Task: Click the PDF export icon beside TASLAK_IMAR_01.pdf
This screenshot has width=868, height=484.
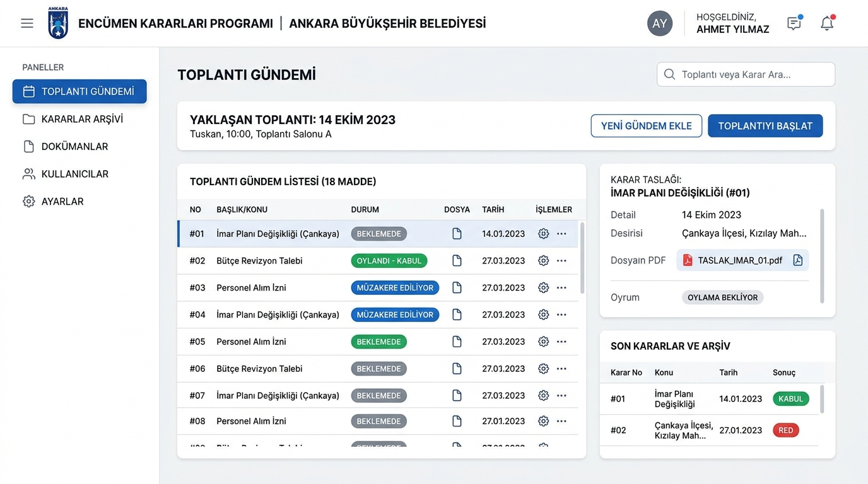Action: pos(797,260)
